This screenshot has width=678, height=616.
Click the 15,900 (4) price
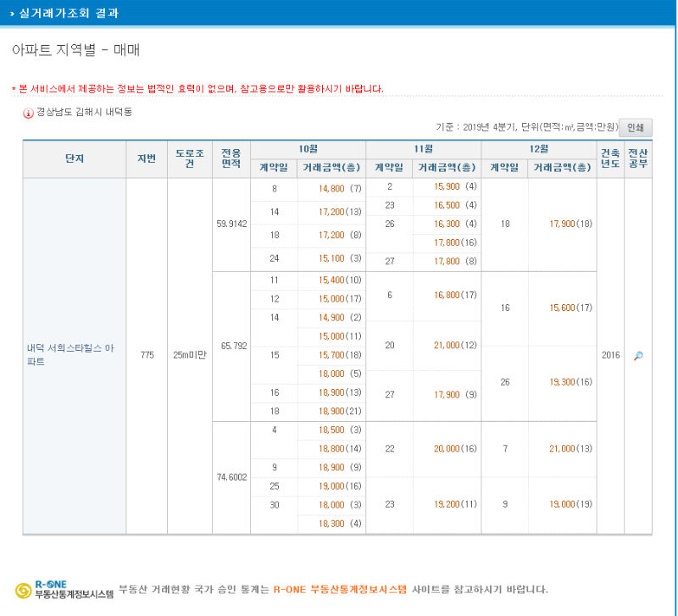455,186
